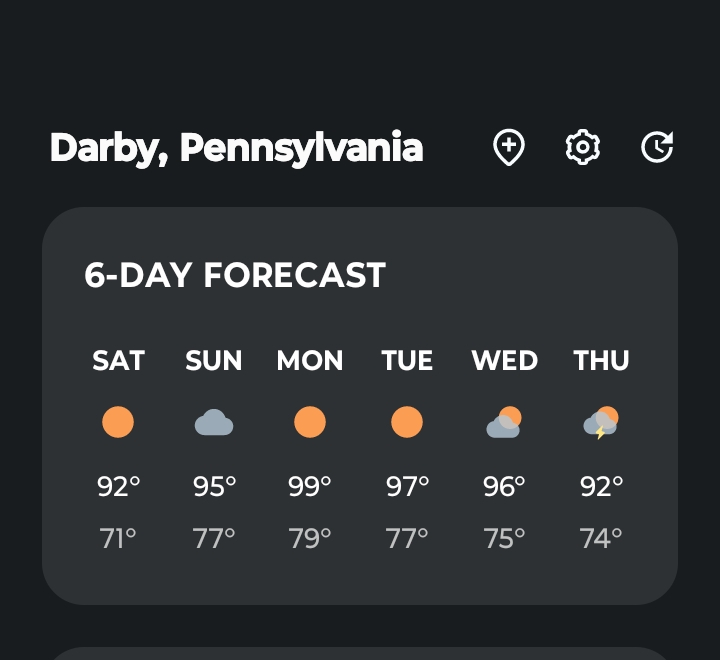This screenshot has width=720, height=660.
Task: Select the TUE day label
Action: pos(407,360)
